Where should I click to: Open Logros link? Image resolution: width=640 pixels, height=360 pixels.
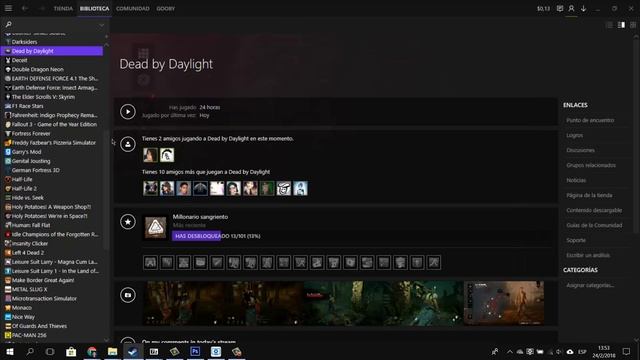tap(575, 136)
